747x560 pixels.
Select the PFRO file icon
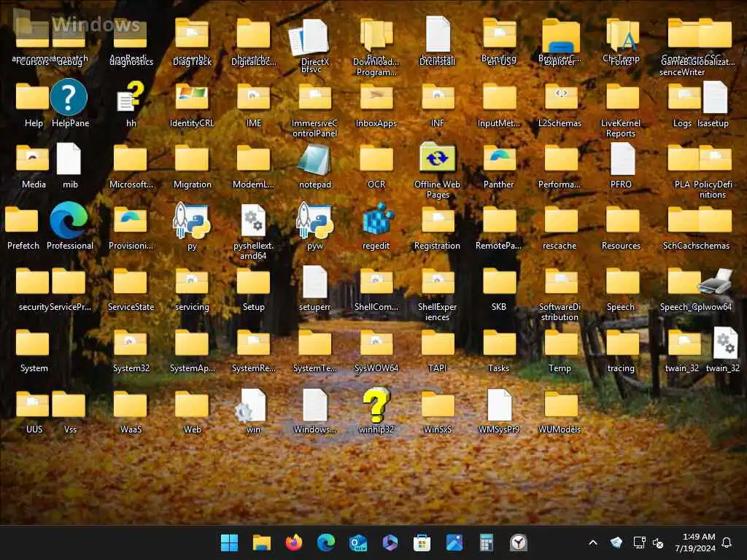pos(622,159)
